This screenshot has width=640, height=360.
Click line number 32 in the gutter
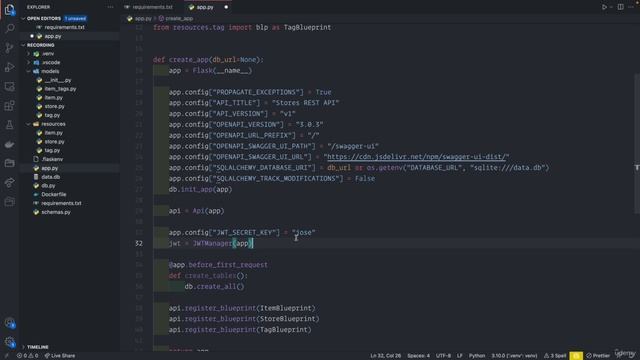click(139, 243)
